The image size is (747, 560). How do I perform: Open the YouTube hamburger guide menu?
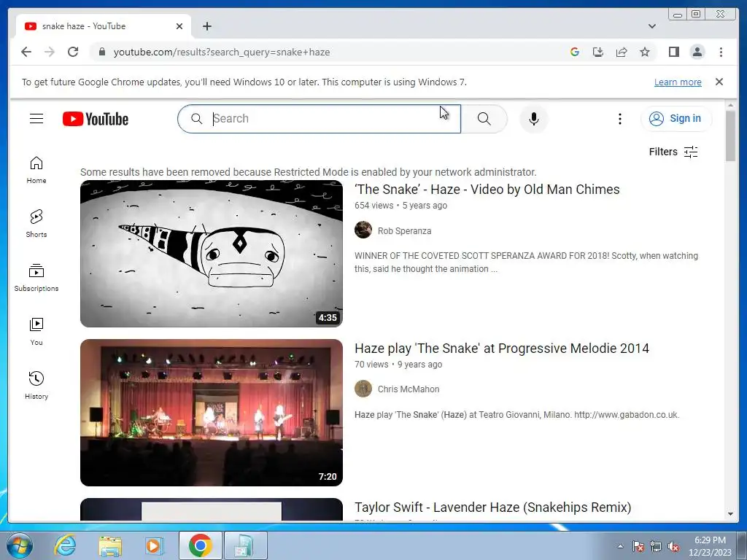click(x=36, y=119)
